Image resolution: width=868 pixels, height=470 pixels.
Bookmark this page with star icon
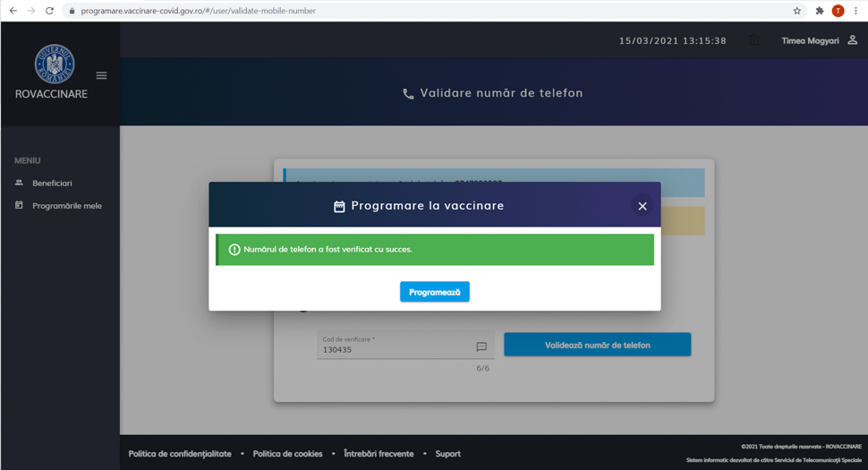pos(796,11)
